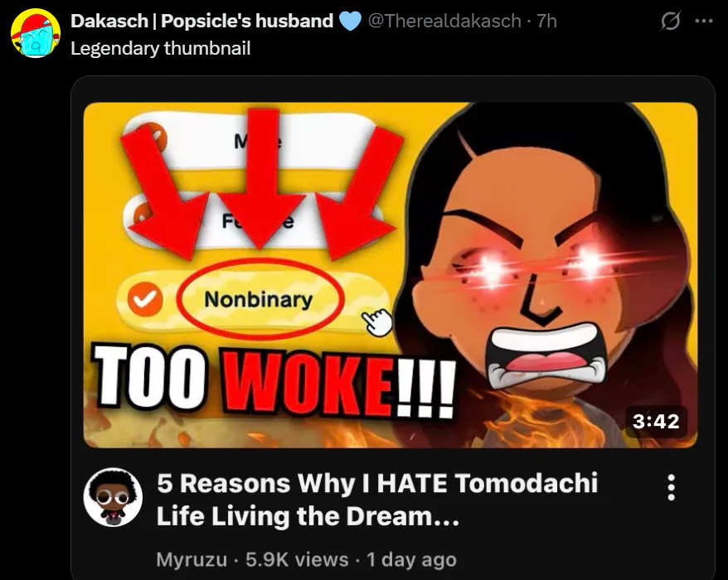Open the video titled 5 Reasons Why I HATE Tomodachi

point(377,500)
